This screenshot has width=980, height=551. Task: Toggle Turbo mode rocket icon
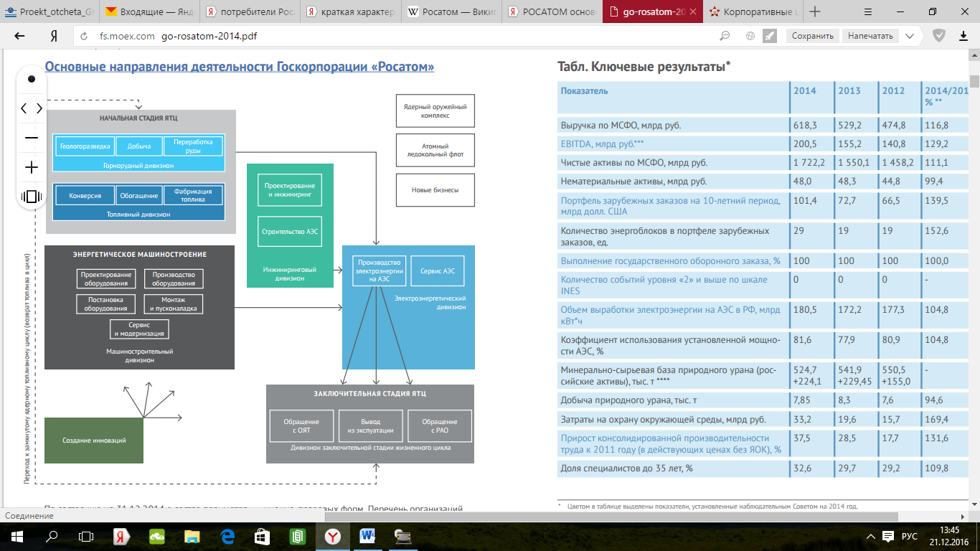point(770,36)
